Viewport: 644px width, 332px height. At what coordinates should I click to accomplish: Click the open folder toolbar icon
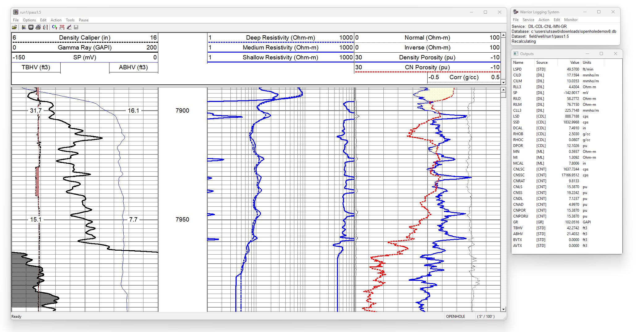(14, 27)
